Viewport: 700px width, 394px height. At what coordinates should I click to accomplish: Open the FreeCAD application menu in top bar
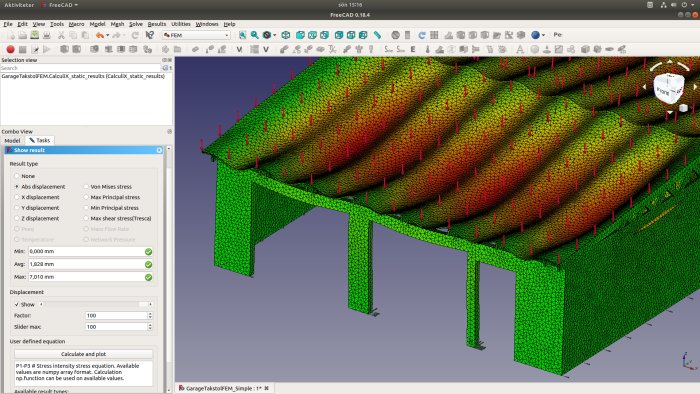pyautogui.click(x=60, y=4)
